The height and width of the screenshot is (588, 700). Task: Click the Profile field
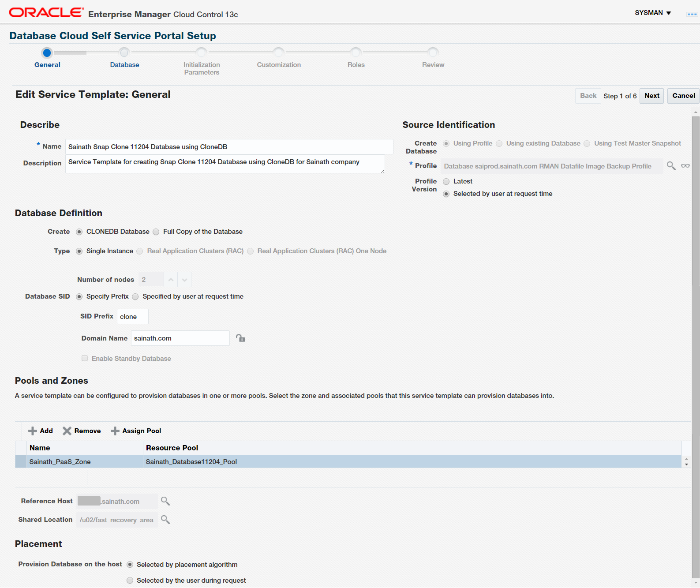pos(552,166)
